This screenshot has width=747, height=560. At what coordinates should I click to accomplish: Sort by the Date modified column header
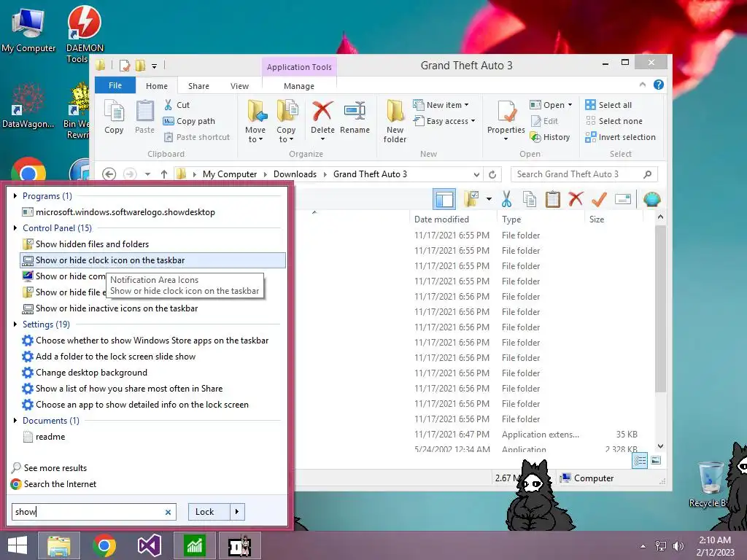(441, 219)
